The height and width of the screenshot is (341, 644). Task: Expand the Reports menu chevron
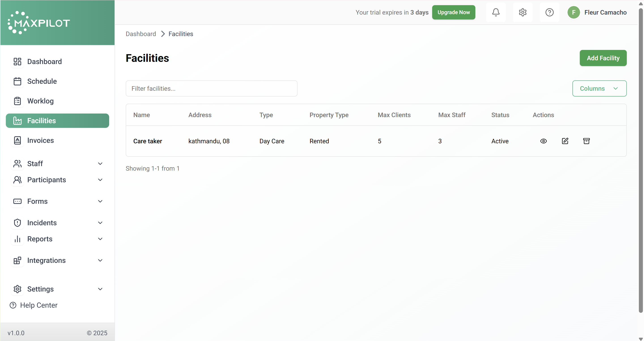[100, 239]
